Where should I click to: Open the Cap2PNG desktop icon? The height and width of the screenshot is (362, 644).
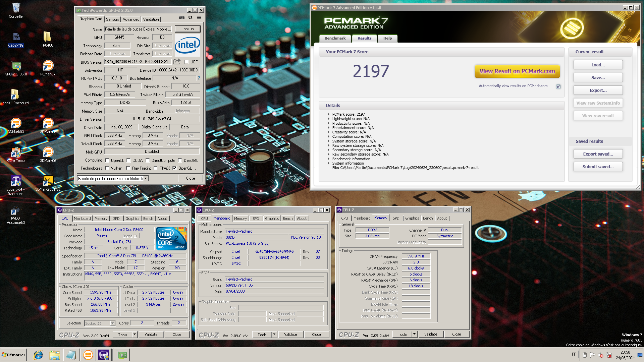click(x=16, y=39)
